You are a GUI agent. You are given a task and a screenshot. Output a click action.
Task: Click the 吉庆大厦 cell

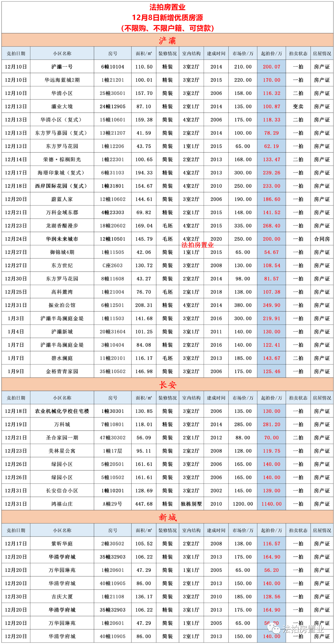62,597
